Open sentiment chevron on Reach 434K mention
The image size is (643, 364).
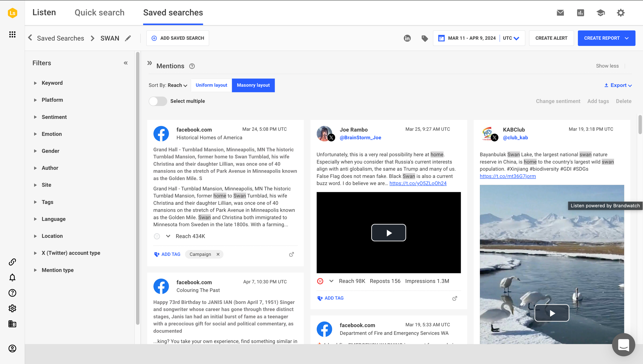click(x=168, y=236)
